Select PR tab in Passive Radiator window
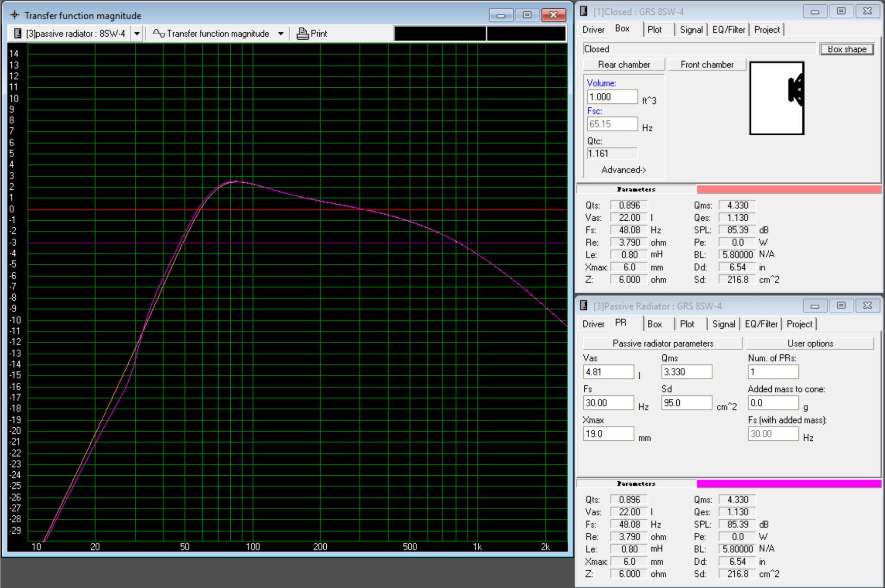885x588 pixels. [621, 323]
